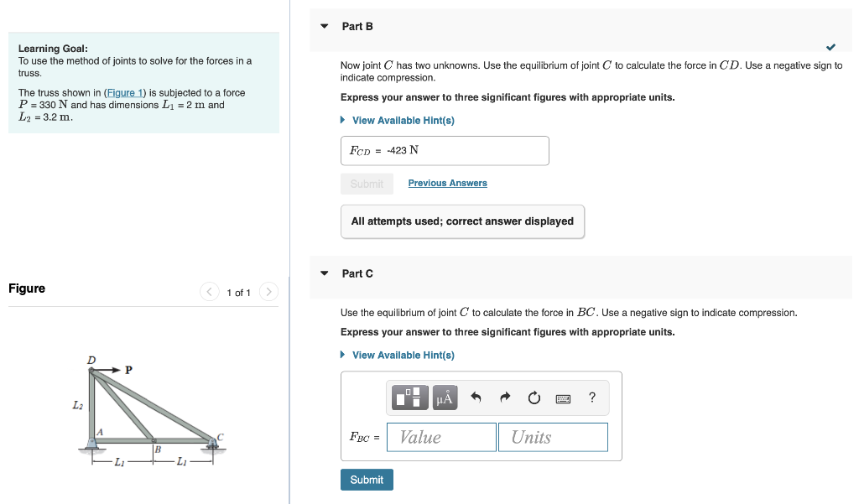
Task: Click the blue Submit button for Part C
Action: pyautogui.click(x=367, y=480)
